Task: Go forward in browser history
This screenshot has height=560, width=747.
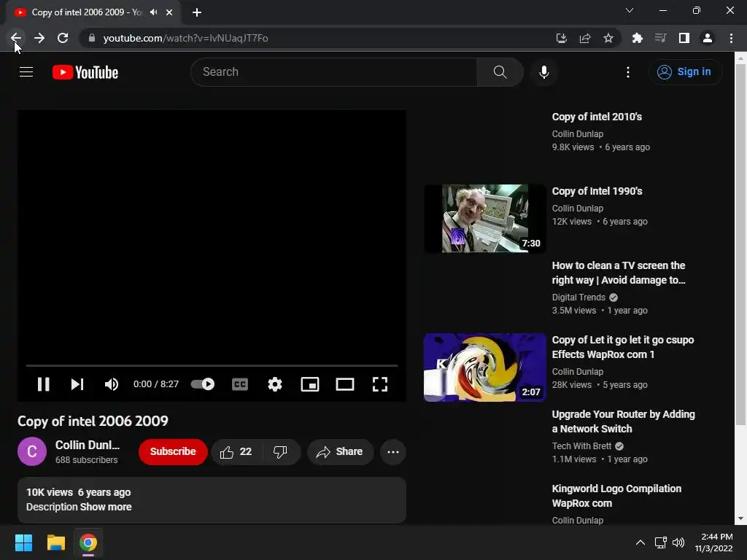Action: 39,38
